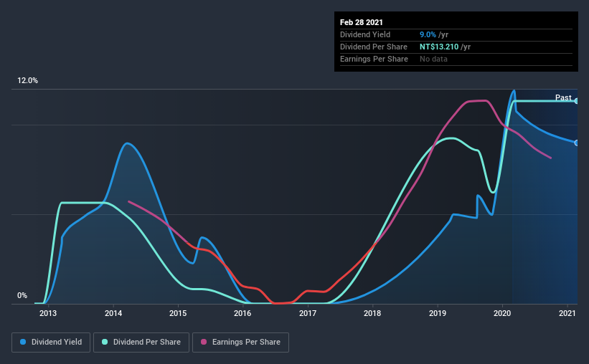
Task: Click the Dividend Yield endpoint marker
Action: coord(576,143)
